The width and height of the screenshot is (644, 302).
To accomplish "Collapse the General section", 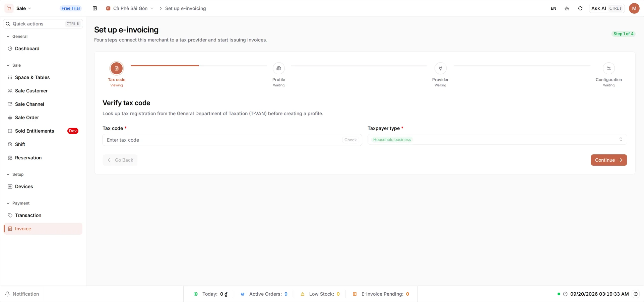I will coord(17,36).
